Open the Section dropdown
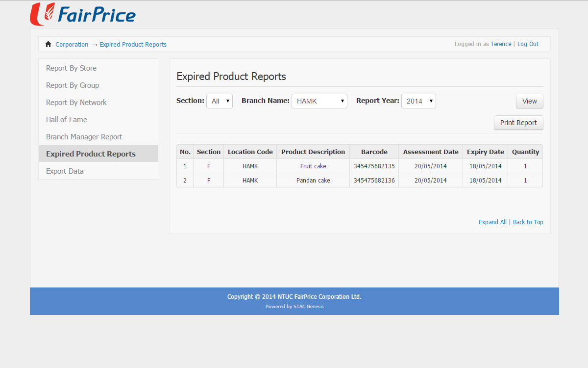This screenshot has height=368, width=588. pyautogui.click(x=220, y=101)
